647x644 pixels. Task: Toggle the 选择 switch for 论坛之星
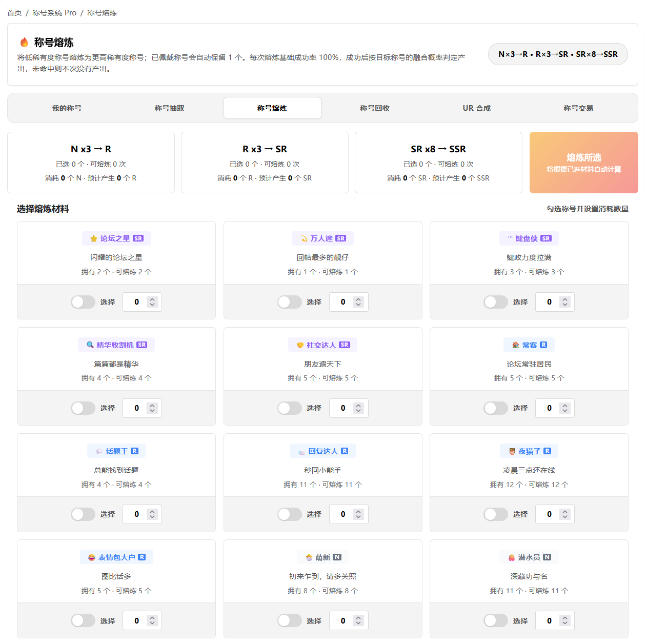pos(83,302)
